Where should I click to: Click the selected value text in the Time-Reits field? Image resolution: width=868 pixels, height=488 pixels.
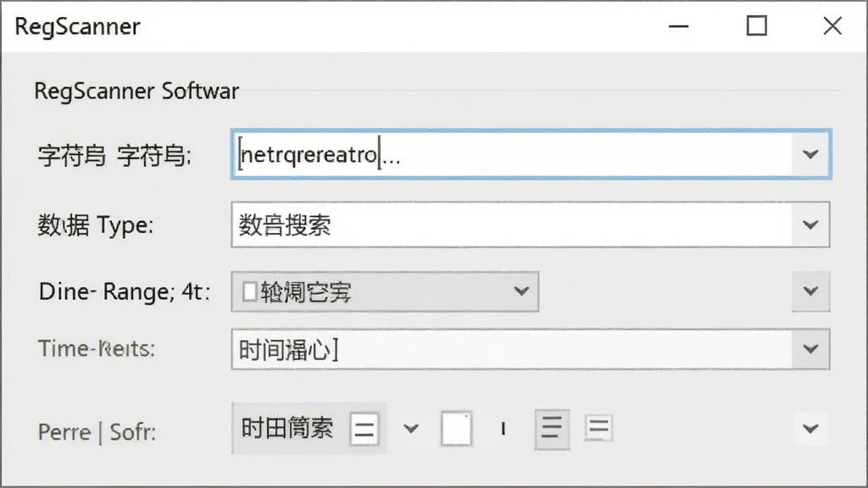click(x=288, y=350)
